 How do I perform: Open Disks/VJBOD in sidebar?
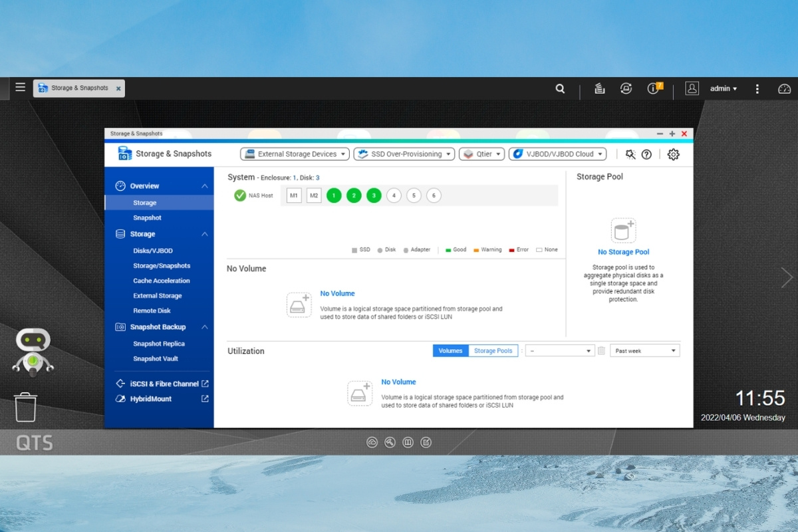pyautogui.click(x=152, y=251)
